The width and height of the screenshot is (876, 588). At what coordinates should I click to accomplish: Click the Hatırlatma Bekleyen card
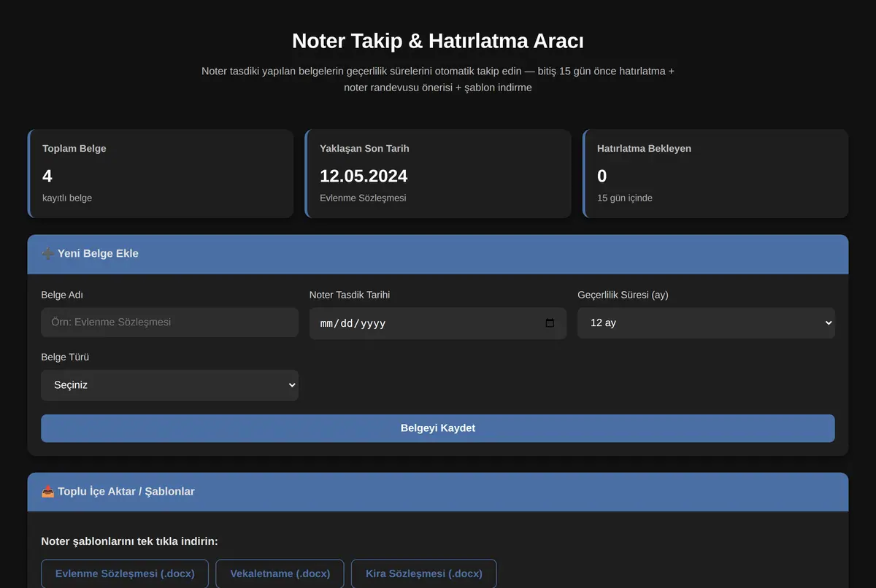pos(715,174)
